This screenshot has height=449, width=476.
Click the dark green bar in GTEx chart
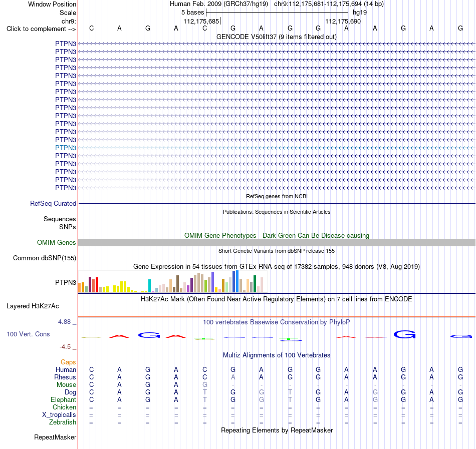tap(255, 284)
